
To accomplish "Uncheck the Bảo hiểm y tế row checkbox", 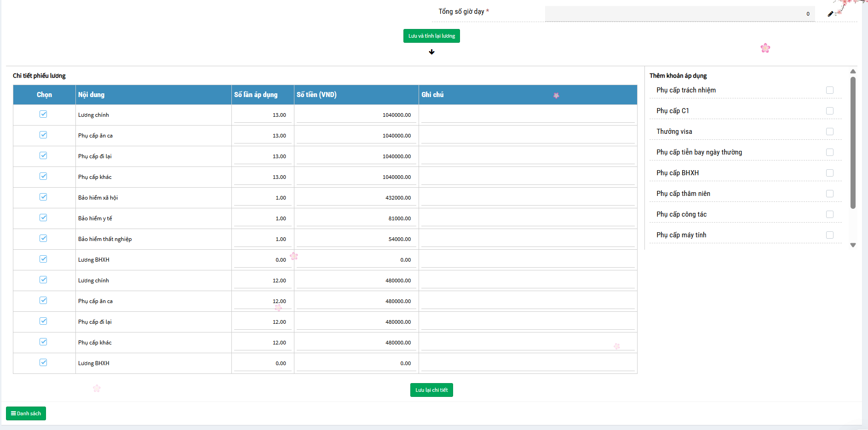I will point(43,218).
